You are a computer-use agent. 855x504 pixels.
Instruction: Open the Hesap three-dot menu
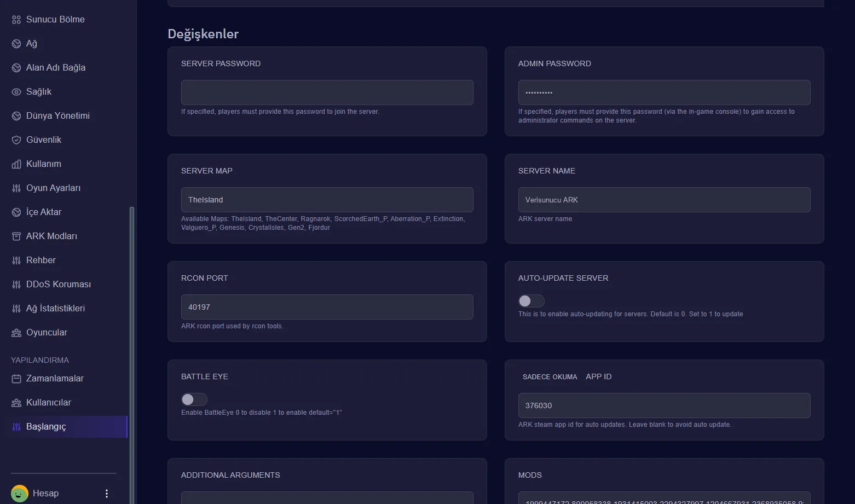click(107, 494)
